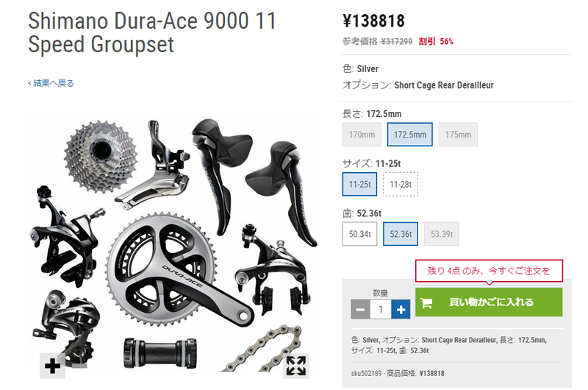Click the product title Shimano Dura-Ace 9000
Image resolution: width=588 pixels, height=390 pixels.
[152, 32]
